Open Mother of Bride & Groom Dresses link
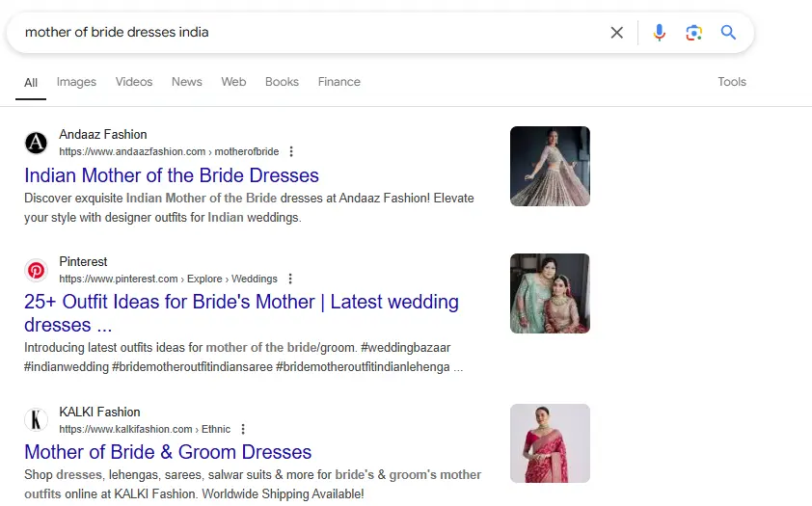 pyautogui.click(x=168, y=452)
